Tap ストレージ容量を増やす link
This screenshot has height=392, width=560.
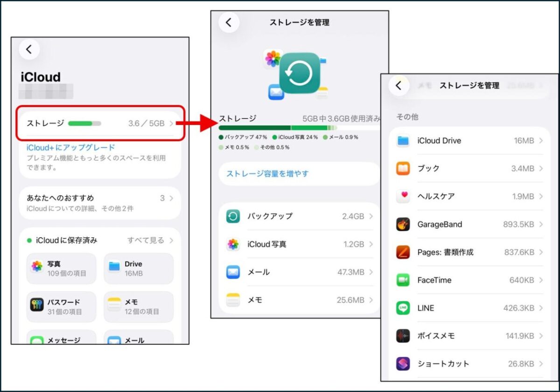[x=267, y=173]
